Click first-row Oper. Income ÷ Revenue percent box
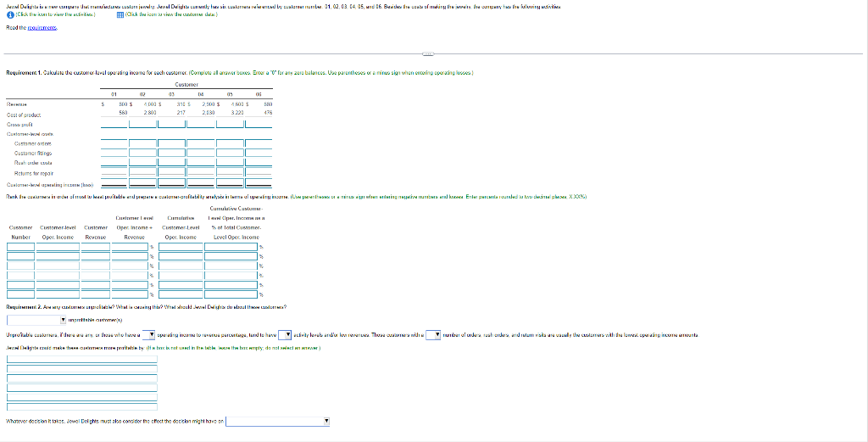This screenshot has width=868, height=442. (x=130, y=247)
